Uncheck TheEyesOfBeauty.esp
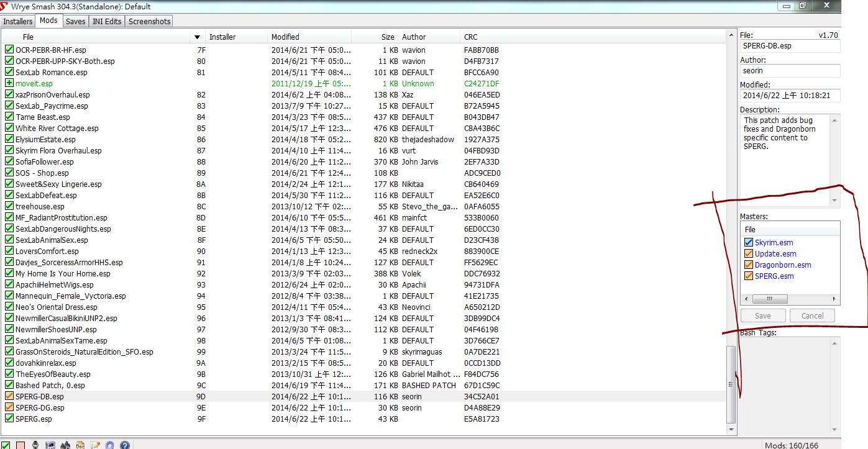Image resolution: width=868 pixels, height=449 pixels. tap(9, 374)
